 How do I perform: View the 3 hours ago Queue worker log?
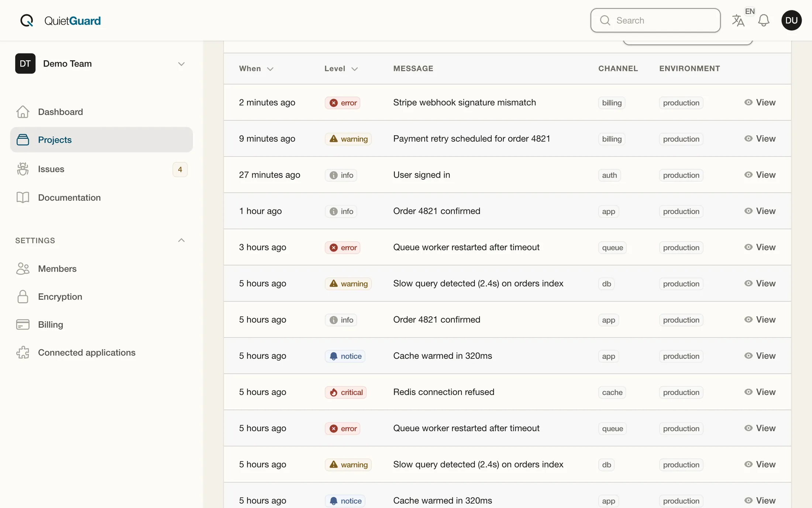tap(760, 247)
